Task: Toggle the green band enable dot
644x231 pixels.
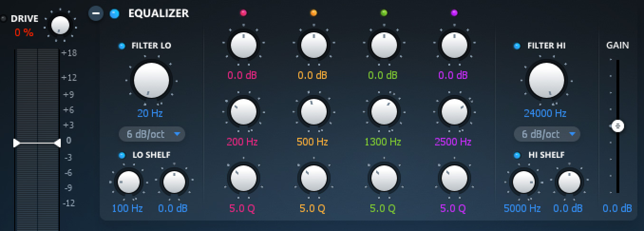Action: (384, 13)
